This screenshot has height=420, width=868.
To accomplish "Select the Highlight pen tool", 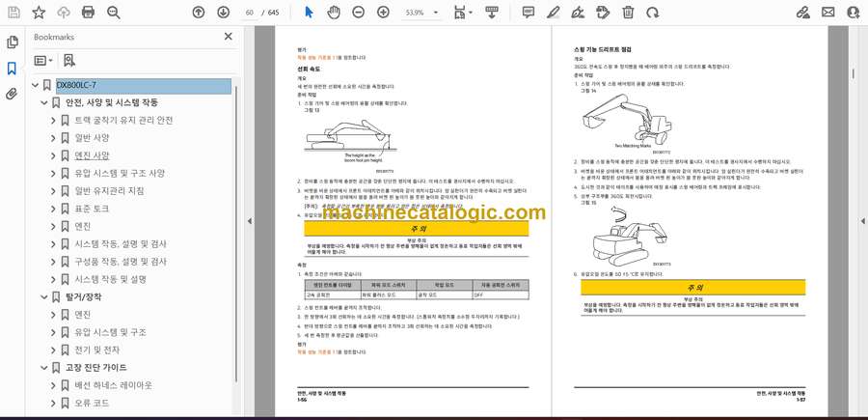I will (553, 13).
